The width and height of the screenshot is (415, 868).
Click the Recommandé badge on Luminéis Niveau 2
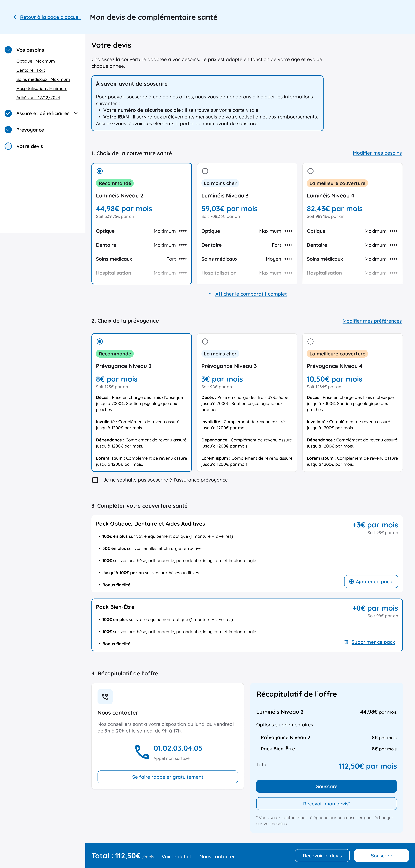click(115, 183)
